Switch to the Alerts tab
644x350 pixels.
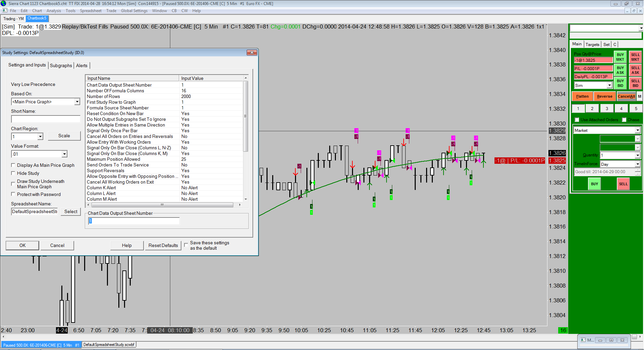(82, 65)
